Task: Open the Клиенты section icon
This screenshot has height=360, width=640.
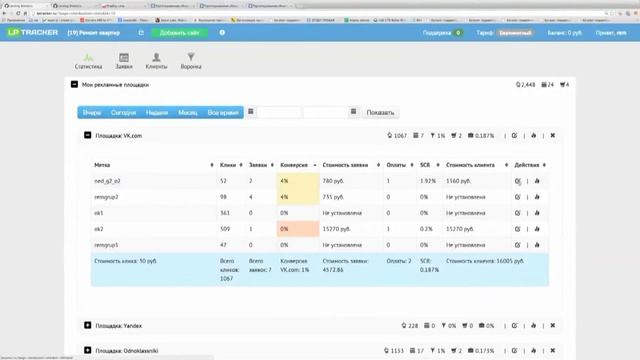Action: coord(156,61)
